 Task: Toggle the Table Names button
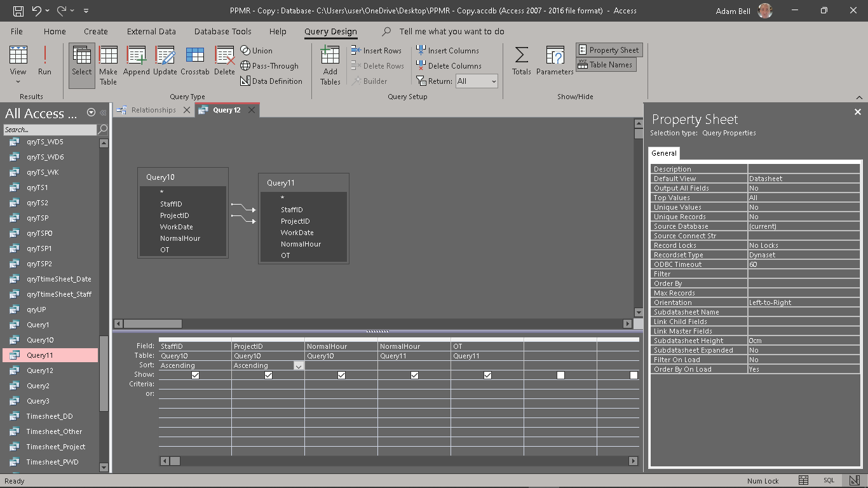[x=606, y=65]
